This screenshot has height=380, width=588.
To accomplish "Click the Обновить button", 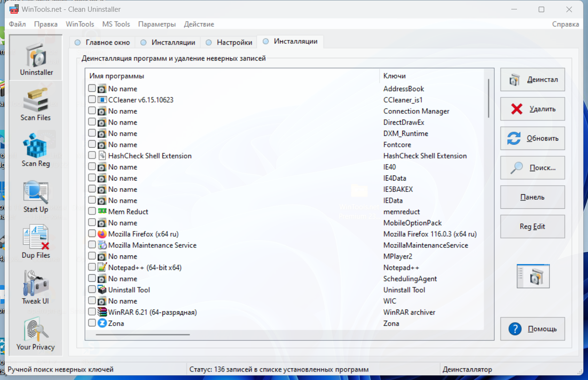I will click(532, 138).
